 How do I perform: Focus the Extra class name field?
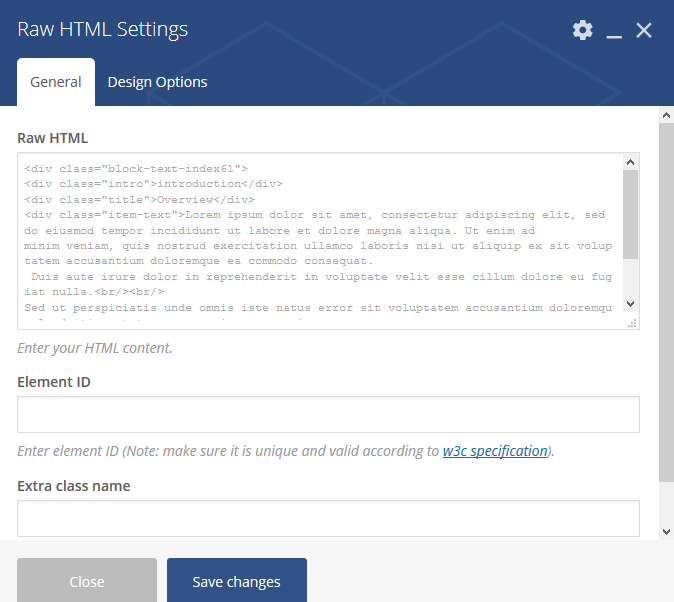pyautogui.click(x=328, y=518)
